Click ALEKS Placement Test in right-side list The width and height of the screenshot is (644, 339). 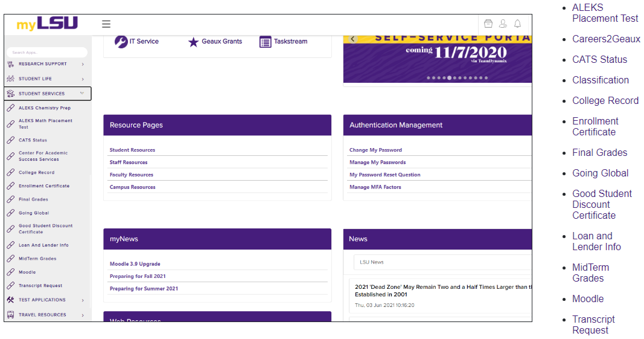[x=605, y=13]
